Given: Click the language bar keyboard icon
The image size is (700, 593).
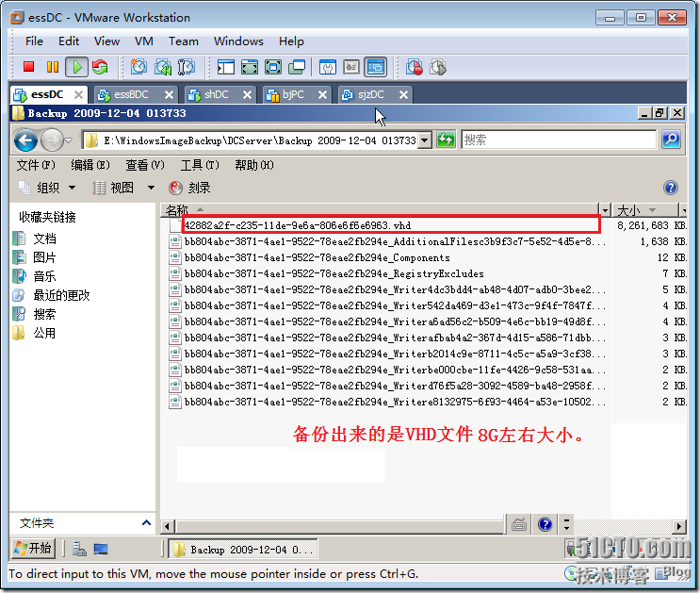Looking at the screenshot, I should pyautogui.click(x=519, y=524).
